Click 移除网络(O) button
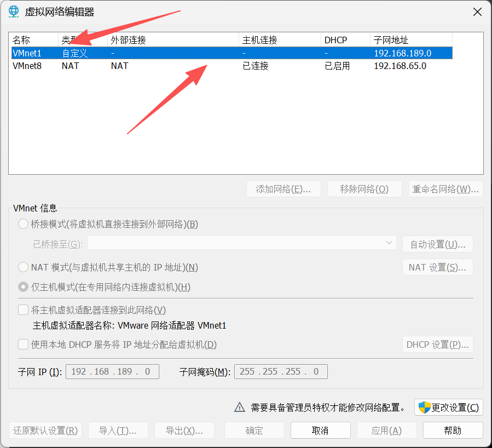This screenshot has width=492, height=448. (x=364, y=189)
